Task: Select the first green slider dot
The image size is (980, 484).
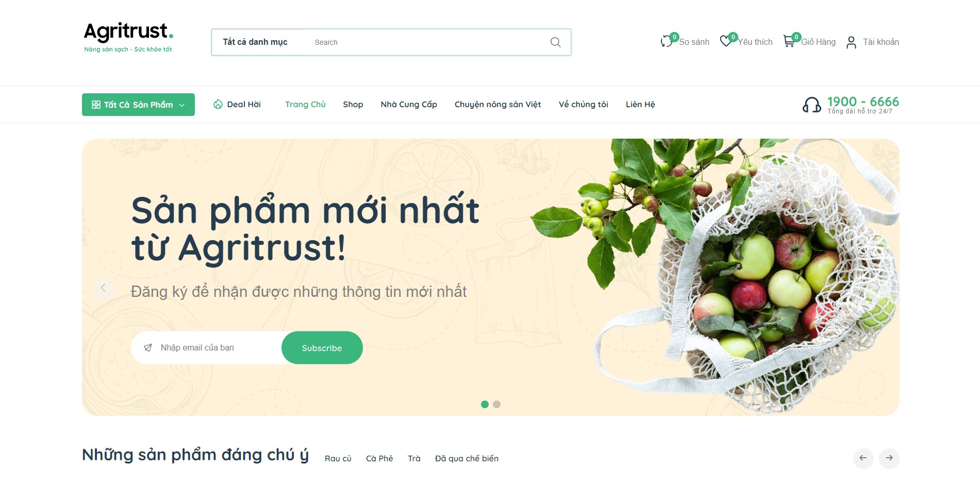Action: 485,405
